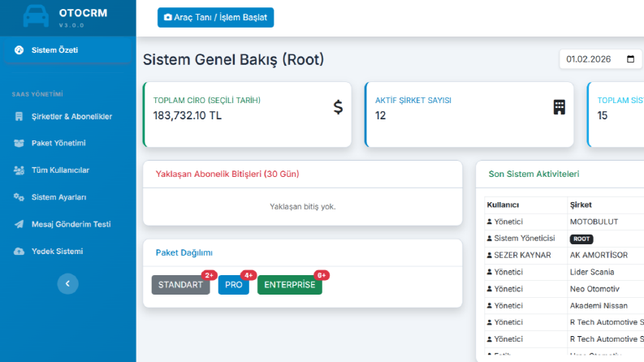Click the Aktif Şirket Sayısı value 12

380,116
